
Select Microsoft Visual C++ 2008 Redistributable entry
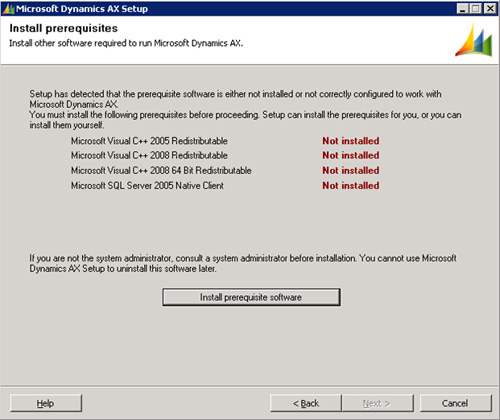(x=149, y=155)
